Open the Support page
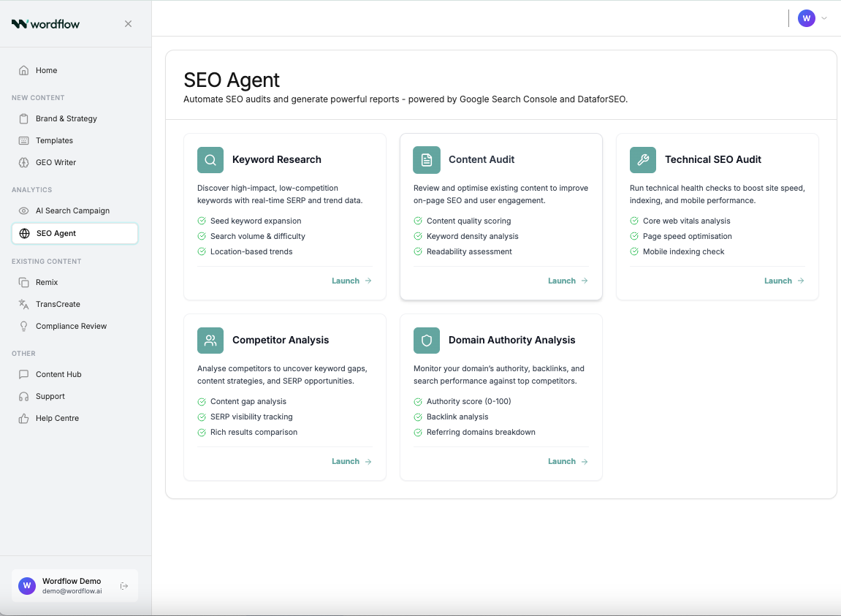The width and height of the screenshot is (841, 616). [x=75, y=397]
